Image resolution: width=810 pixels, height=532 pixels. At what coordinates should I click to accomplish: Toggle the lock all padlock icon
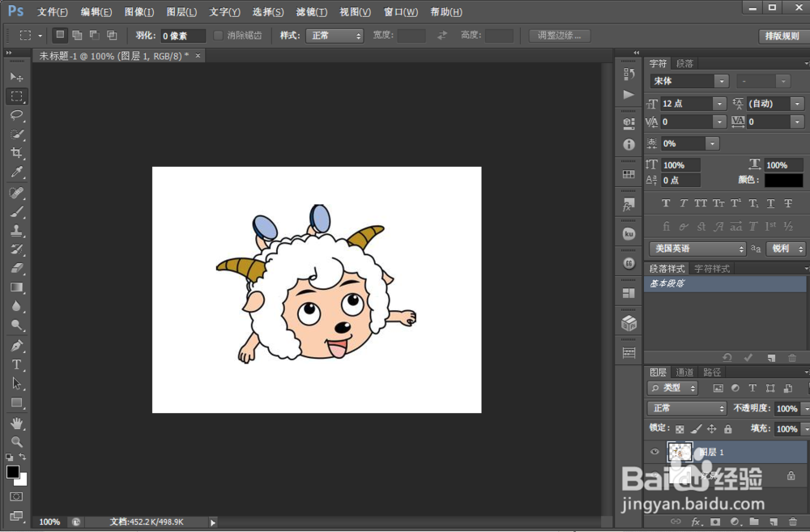[728, 428]
